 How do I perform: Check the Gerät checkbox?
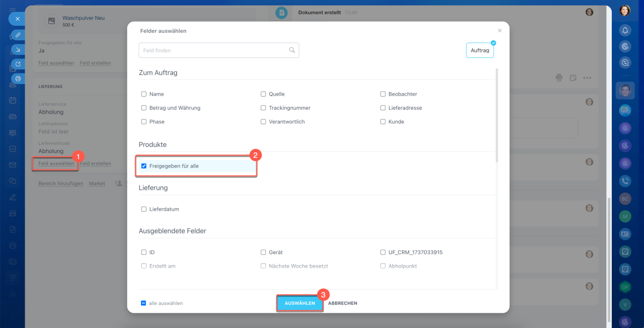point(263,252)
